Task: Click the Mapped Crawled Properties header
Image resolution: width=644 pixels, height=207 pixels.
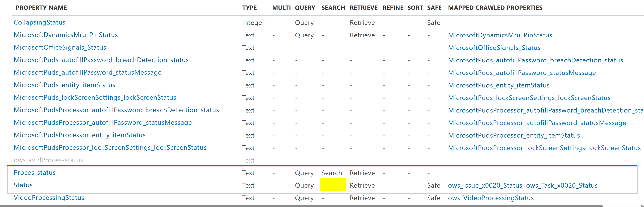Action: point(495,8)
